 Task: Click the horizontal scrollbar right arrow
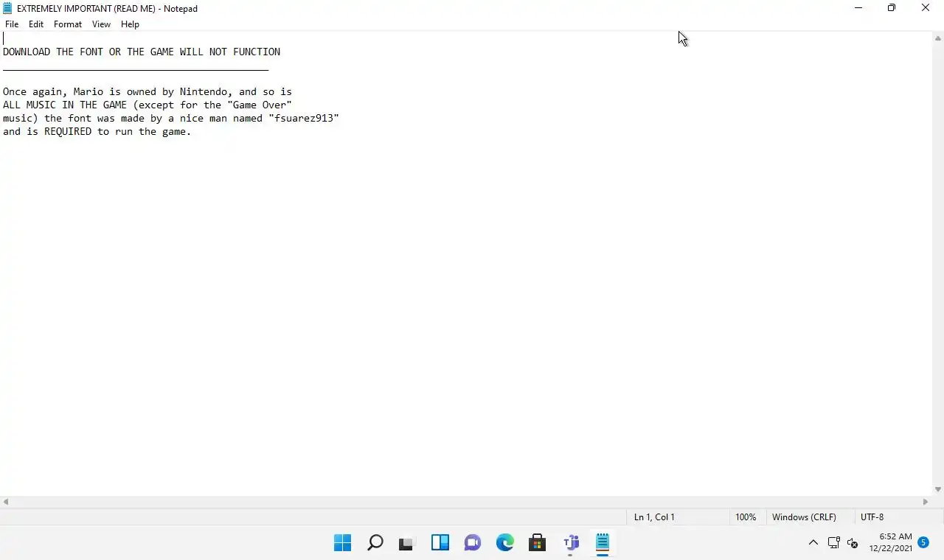[x=926, y=502]
